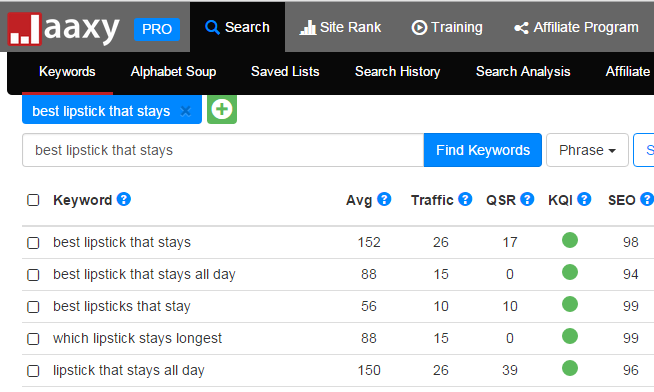Image resolution: width=654 pixels, height=392 pixels.
Task: Click keyword 'which lipstick stays longest'
Action: pos(137,338)
